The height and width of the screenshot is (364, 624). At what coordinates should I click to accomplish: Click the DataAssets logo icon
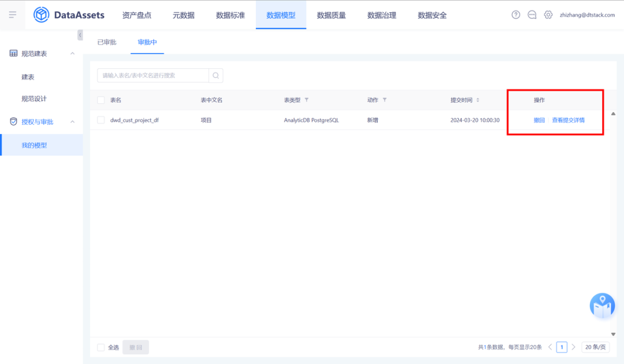pyautogui.click(x=40, y=14)
